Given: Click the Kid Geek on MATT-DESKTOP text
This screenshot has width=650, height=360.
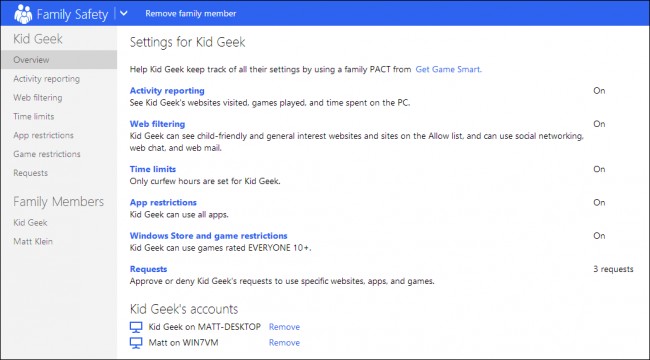Looking at the screenshot, I should click(x=205, y=327).
